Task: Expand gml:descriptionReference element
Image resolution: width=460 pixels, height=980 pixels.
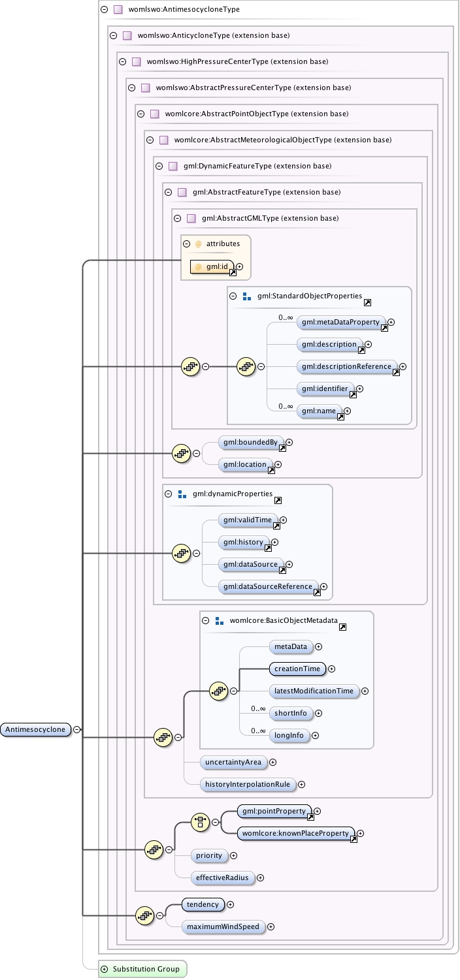Action: pyautogui.click(x=403, y=367)
